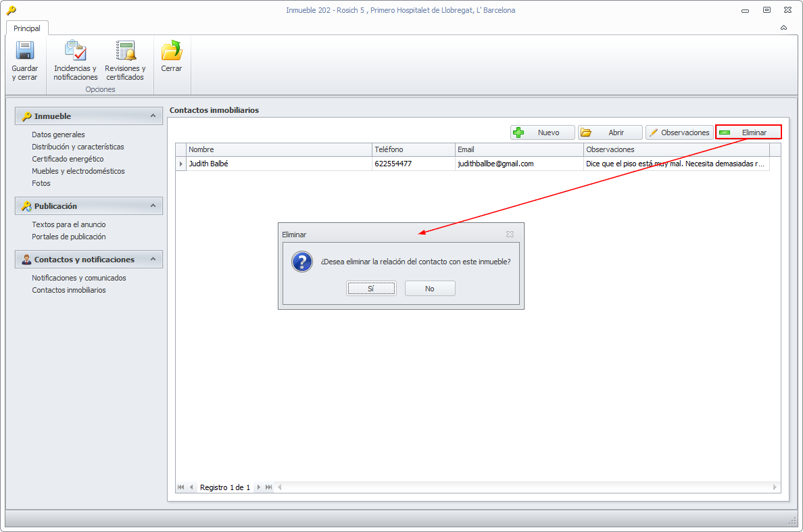
Task: Click the Nombre column header
Action: 278,149
